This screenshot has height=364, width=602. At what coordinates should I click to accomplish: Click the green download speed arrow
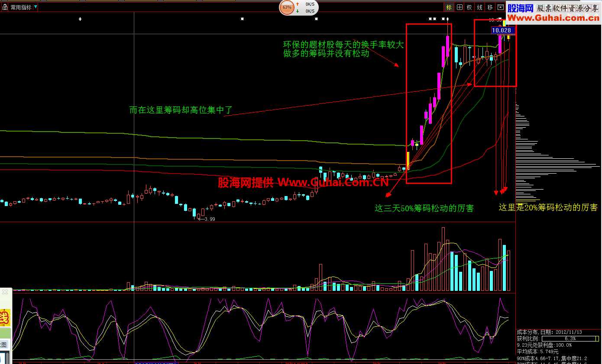(298, 11)
